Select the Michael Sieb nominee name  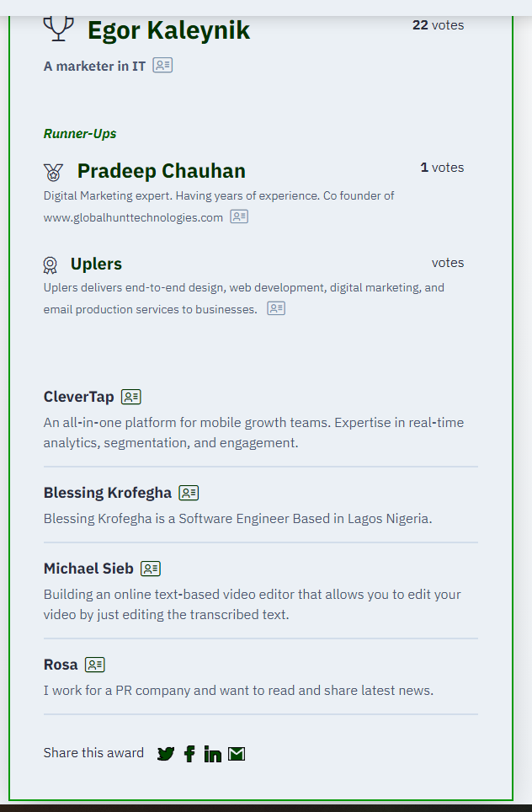88,569
